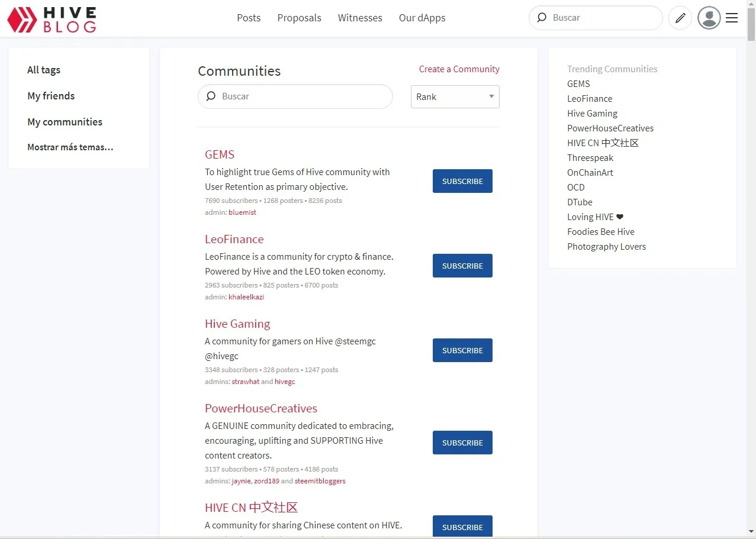Subscribe to HIVE CN 中文社区 community
The height and width of the screenshot is (539, 756).
pyautogui.click(x=462, y=526)
